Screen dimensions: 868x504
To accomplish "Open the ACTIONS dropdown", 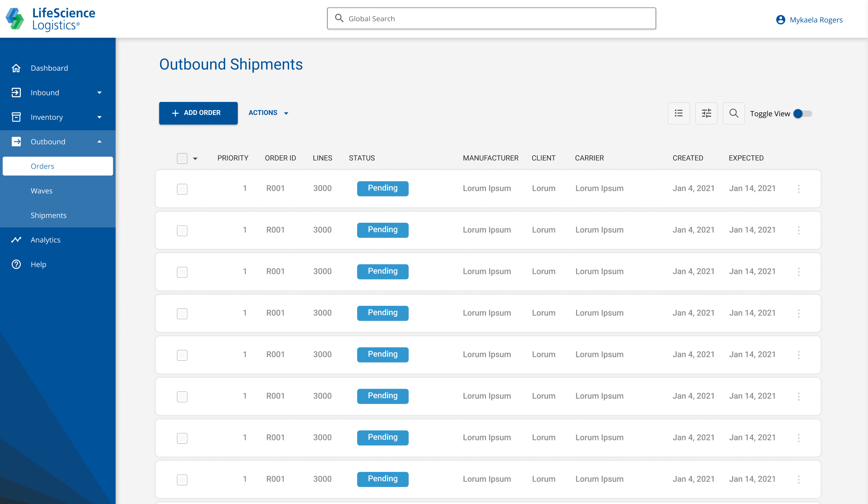I will click(268, 113).
